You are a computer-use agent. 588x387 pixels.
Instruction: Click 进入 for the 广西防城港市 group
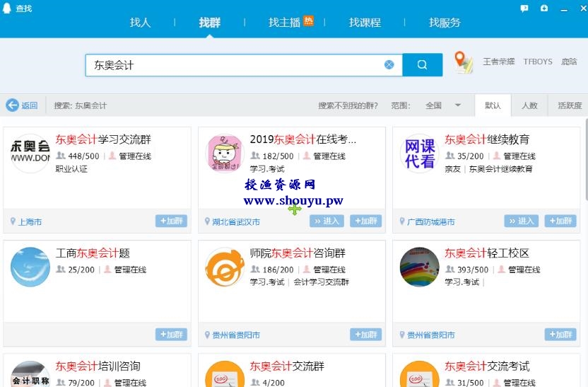click(x=522, y=221)
